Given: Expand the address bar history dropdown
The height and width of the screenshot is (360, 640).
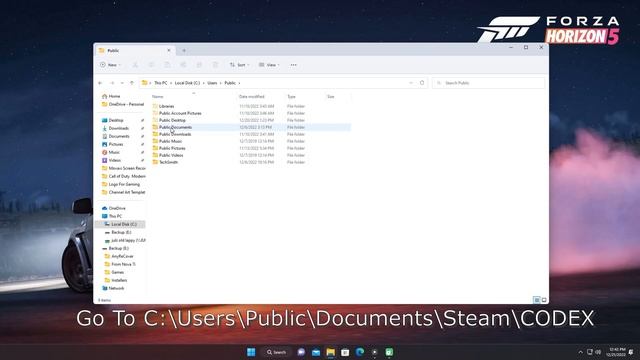Looking at the screenshot, I should [x=411, y=83].
